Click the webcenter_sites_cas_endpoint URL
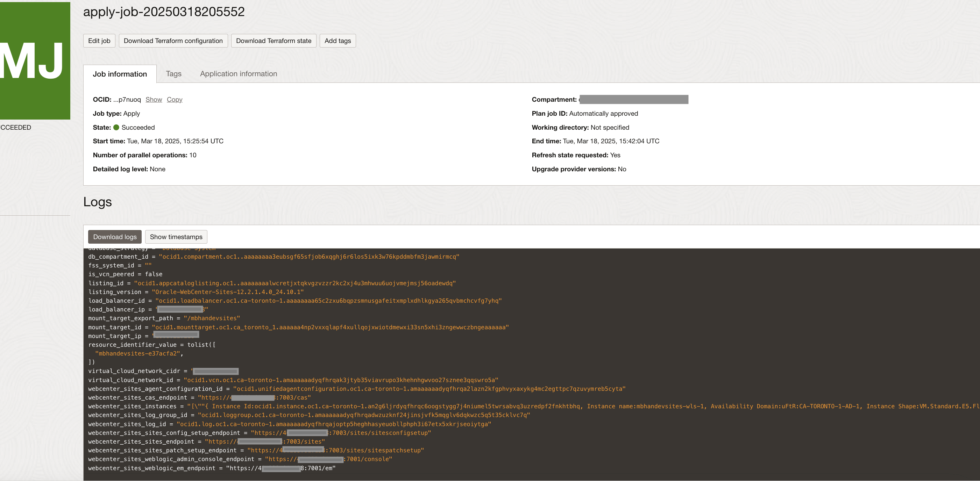 pos(254,398)
